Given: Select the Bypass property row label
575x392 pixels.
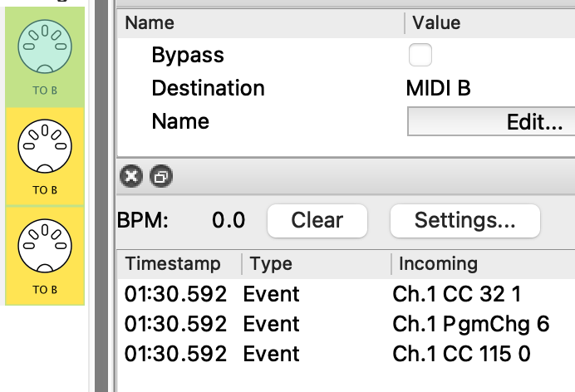Looking at the screenshot, I should [x=188, y=56].
